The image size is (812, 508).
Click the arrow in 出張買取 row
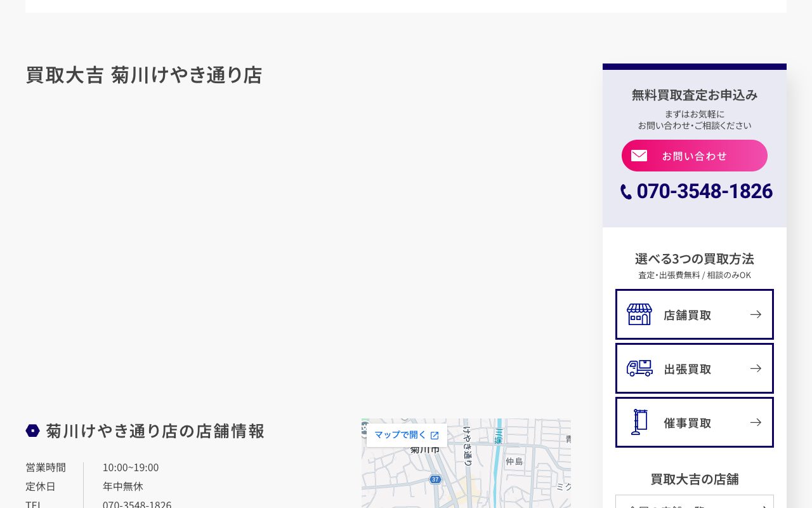pyautogui.click(x=756, y=368)
